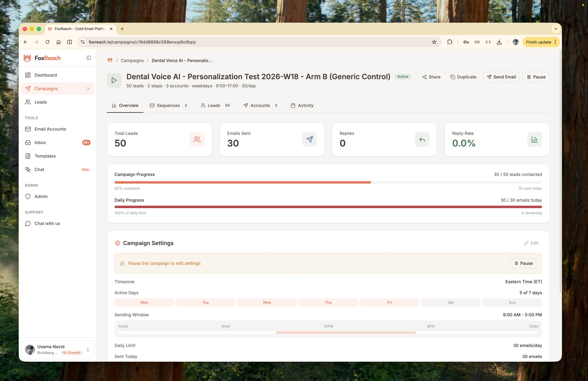Share this campaign
The width and height of the screenshot is (588, 381).
431,77
